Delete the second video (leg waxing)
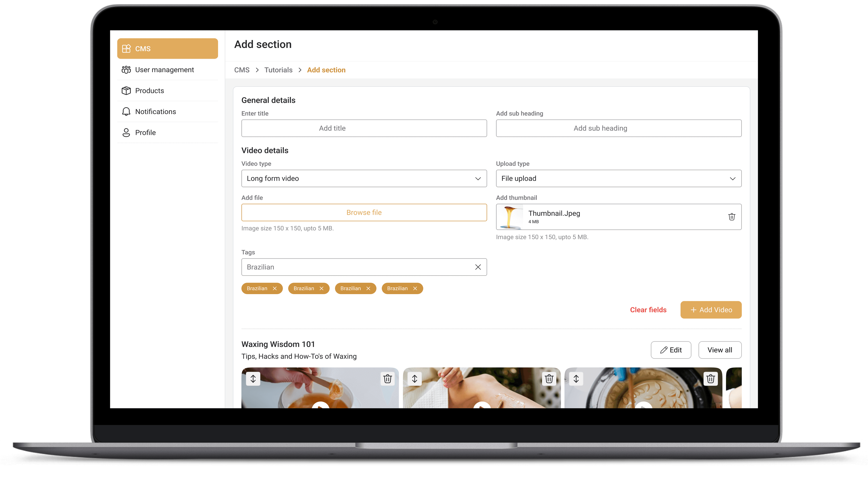 pyautogui.click(x=549, y=379)
